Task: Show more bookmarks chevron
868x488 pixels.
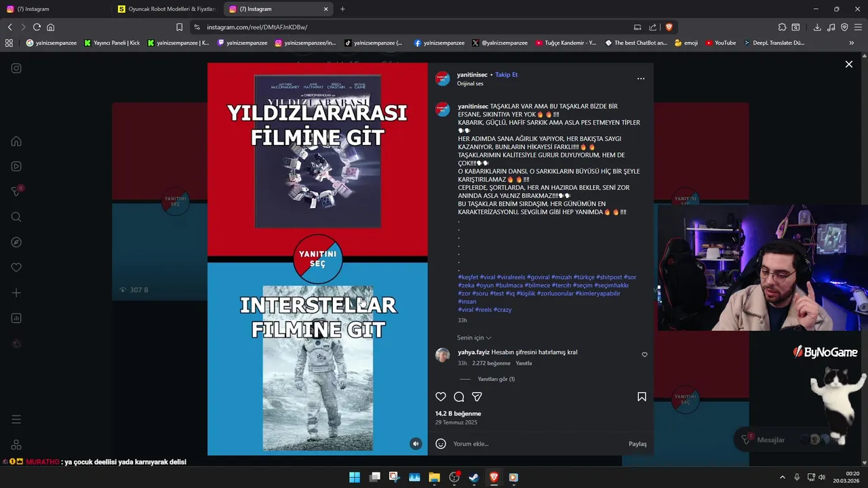Action: point(852,43)
